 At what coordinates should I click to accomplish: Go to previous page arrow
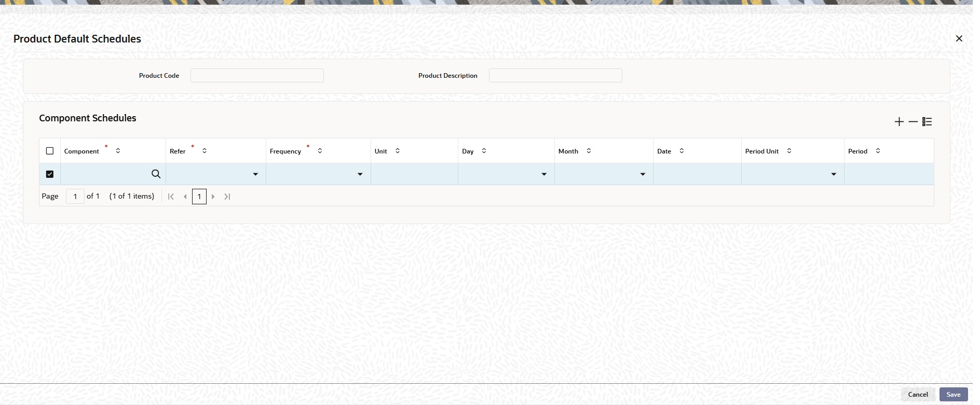click(185, 197)
